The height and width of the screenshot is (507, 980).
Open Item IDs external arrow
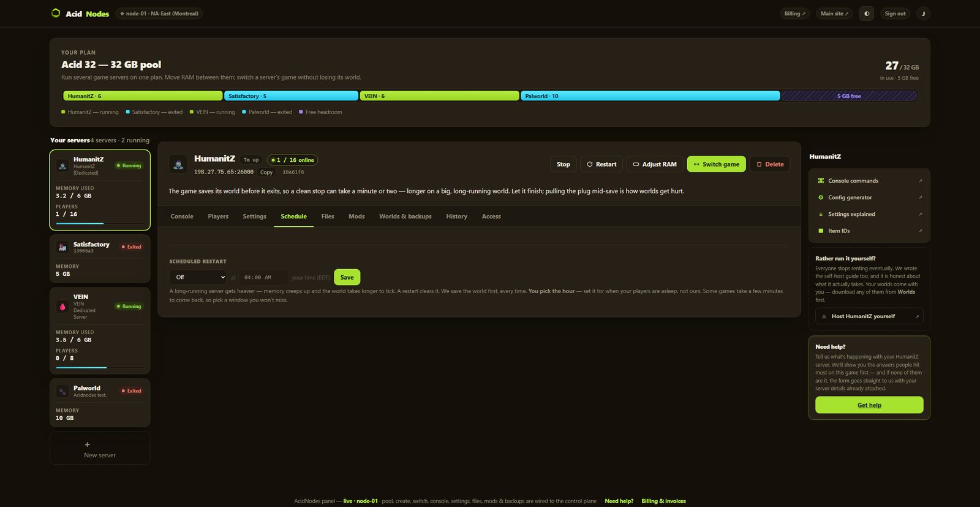point(920,231)
